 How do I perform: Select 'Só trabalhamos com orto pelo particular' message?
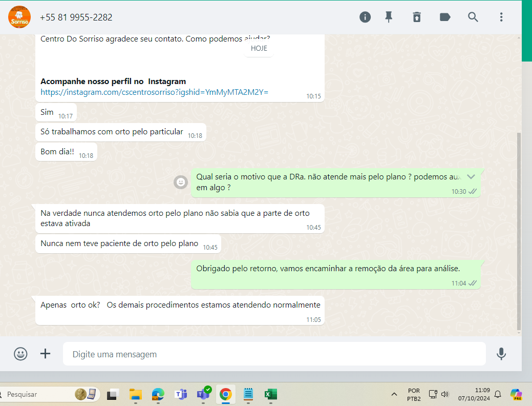(x=120, y=132)
